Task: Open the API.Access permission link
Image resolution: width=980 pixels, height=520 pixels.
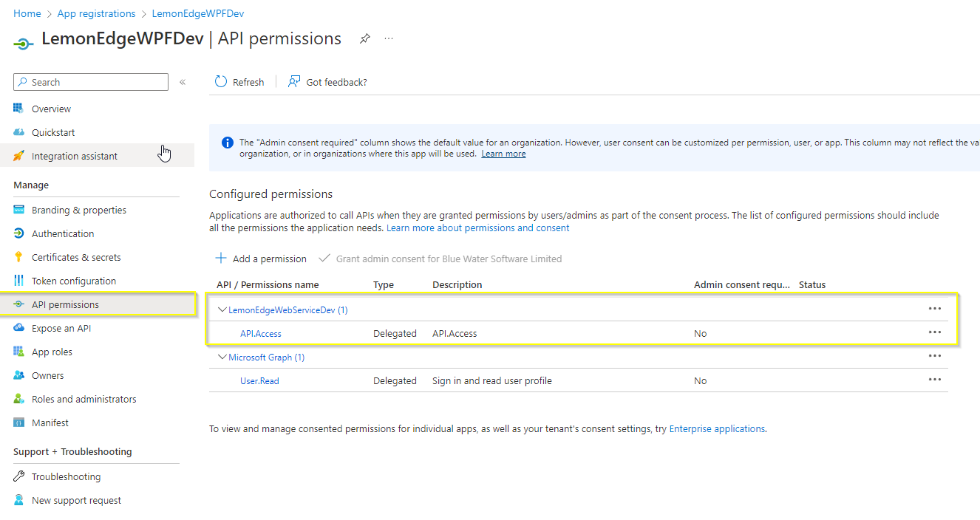Action: coord(261,334)
